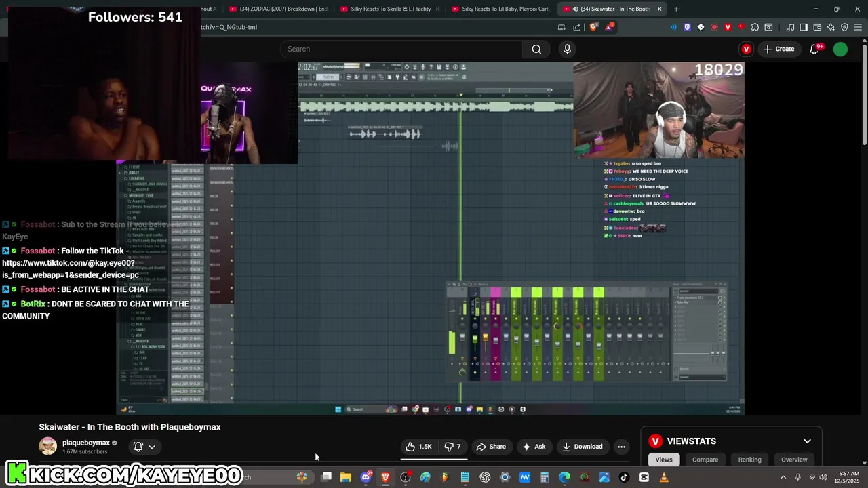Open Task View from the taskbar

[326, 477]
